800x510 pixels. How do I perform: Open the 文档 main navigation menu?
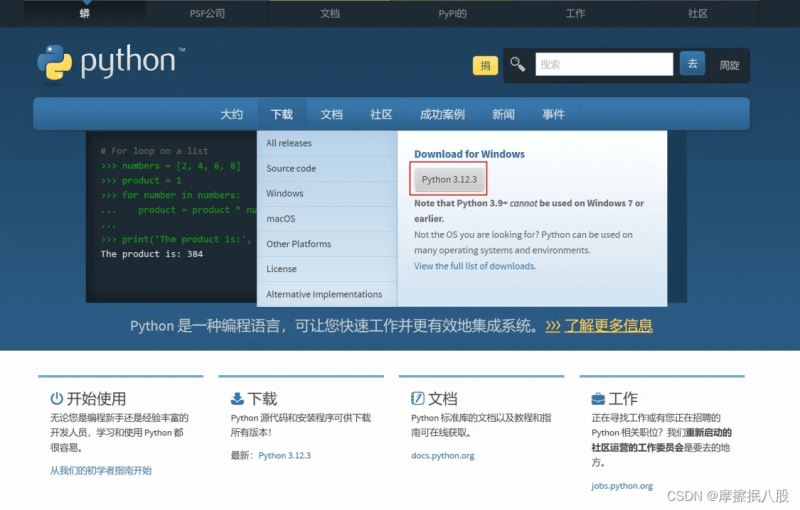[332, 114]
